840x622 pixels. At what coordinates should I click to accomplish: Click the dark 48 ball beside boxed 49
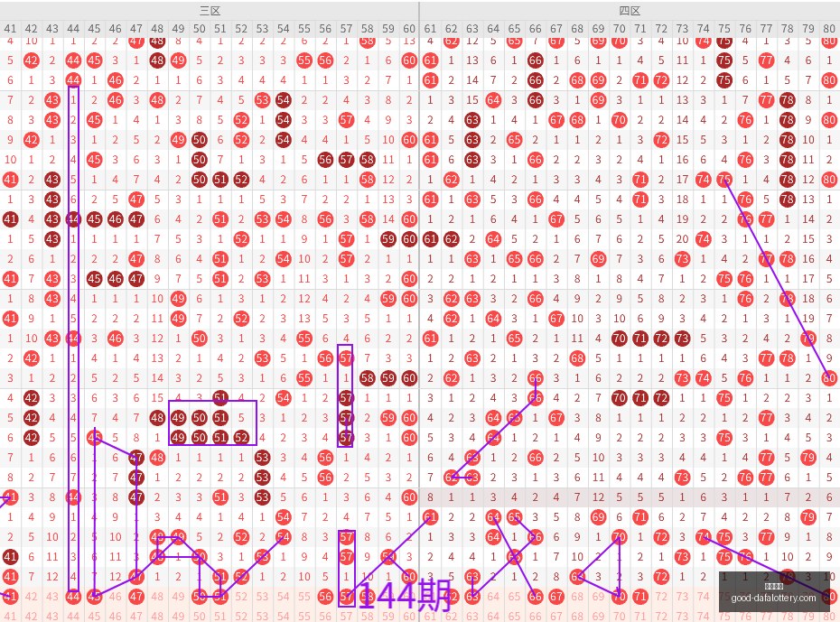(157, 417)
